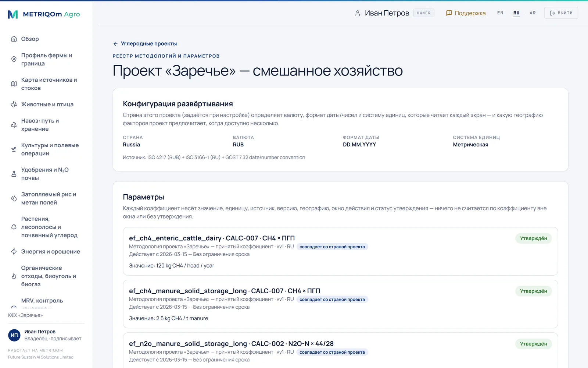
Task: Click value '120 kg CH4 / head / year'
Action: tap(185, 266)
